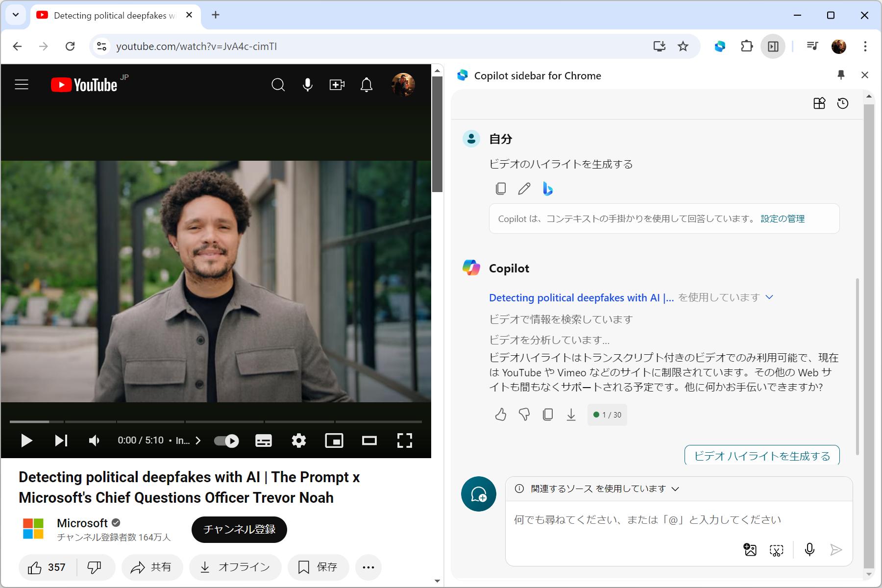Viewport: 882px width, 588px height.
Task: Enter full screen mode
Action: [x=405, y=441]
